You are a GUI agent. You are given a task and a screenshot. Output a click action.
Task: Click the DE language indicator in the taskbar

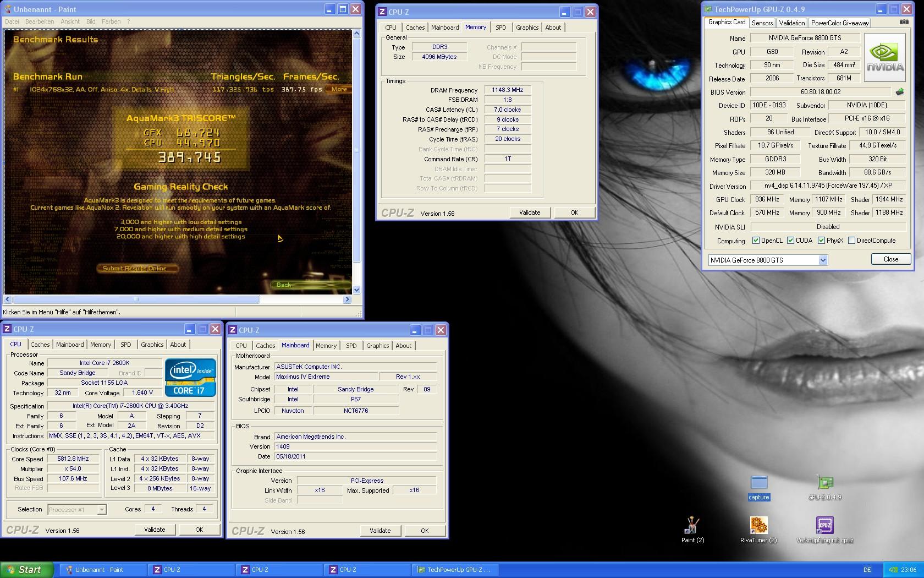click(867, 570)
